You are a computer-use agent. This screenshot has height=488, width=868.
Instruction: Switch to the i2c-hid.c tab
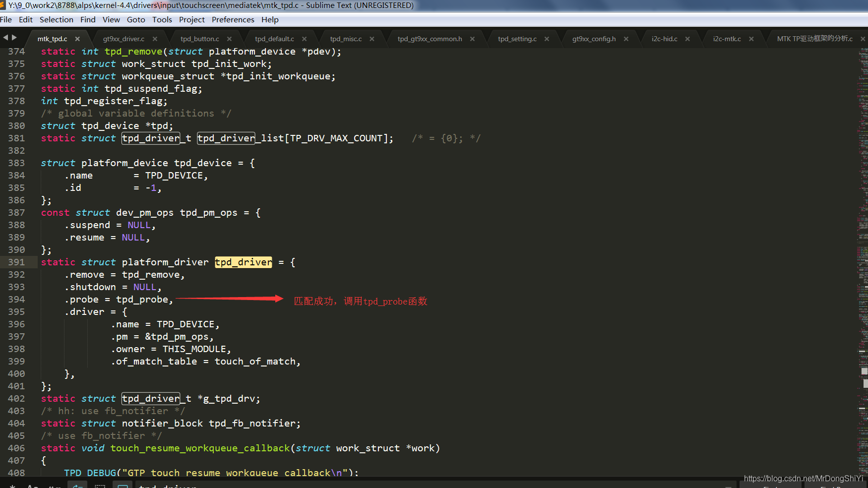665,39
